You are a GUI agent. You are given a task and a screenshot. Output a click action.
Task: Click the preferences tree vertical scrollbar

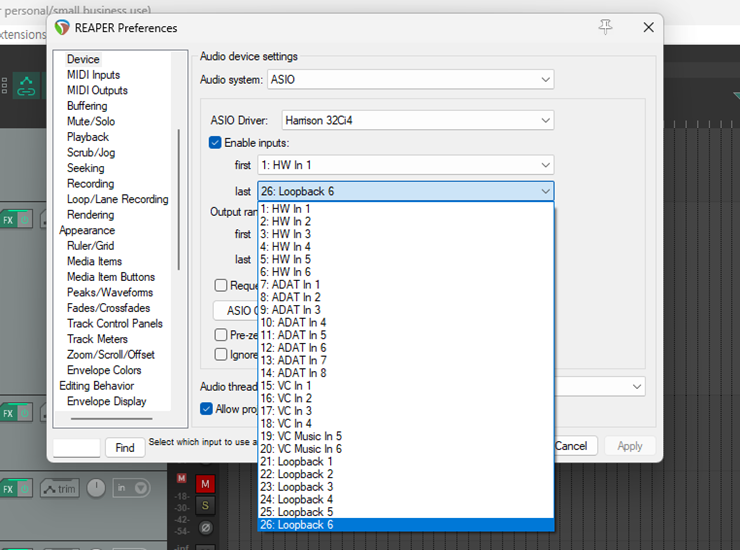179,199
